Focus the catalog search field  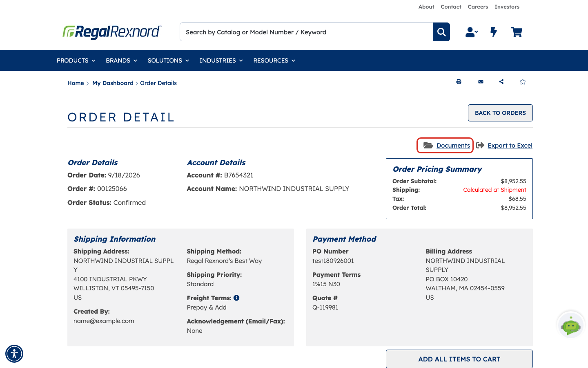[306, 32]
